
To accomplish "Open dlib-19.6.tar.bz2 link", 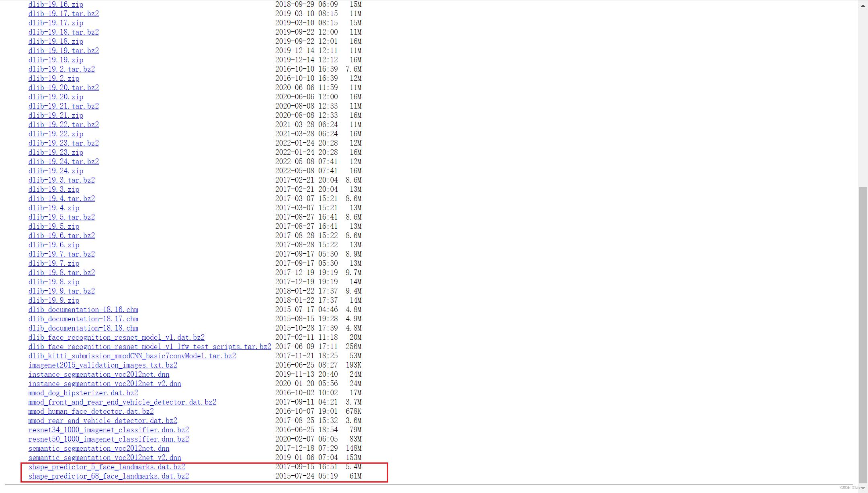I will [x=61, y=236].
